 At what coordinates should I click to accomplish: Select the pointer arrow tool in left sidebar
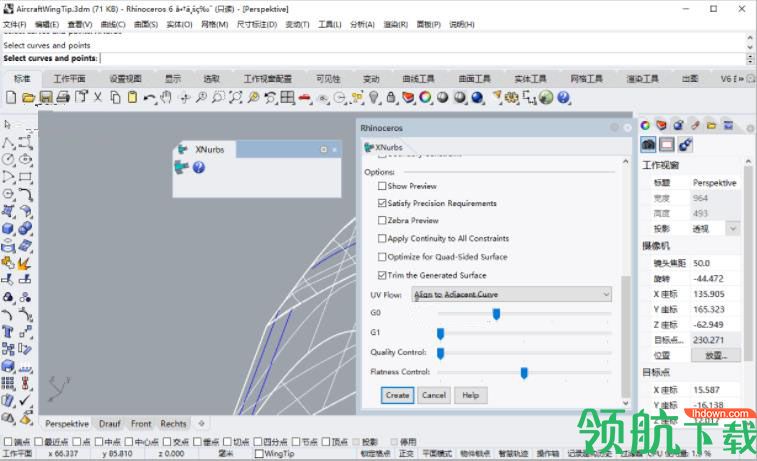point(7,125)
